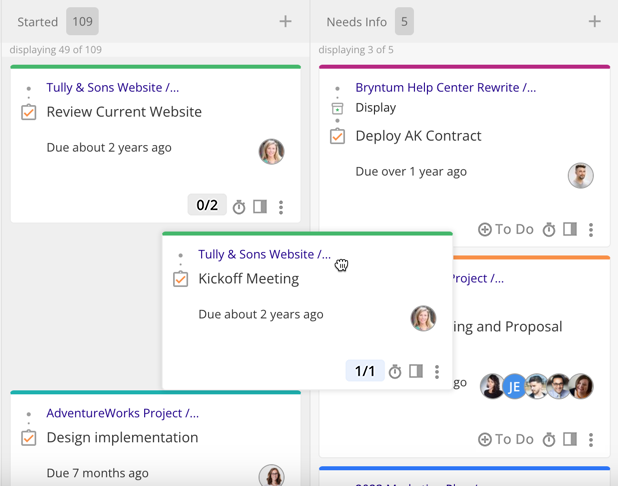Image resolution: width=618 pixels, height=486 pixels.
Task: Open Tully & Sons Website link above Review Current Website
Action: (x=113, y=88)
